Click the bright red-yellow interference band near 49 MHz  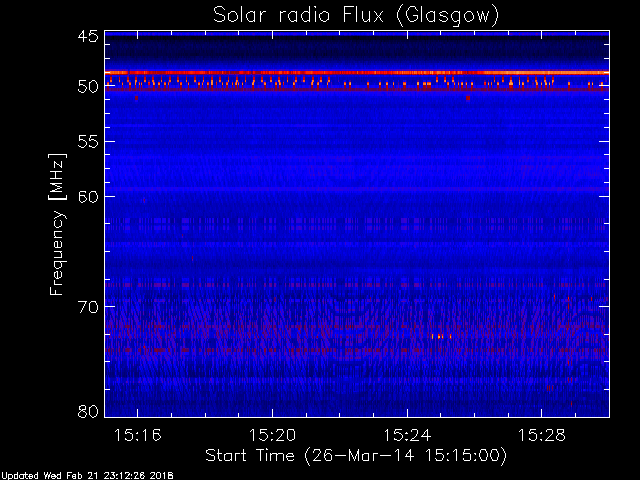pos(357,73)
